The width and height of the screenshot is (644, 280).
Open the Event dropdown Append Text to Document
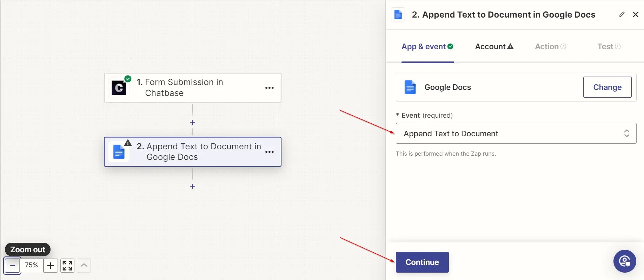516,134
